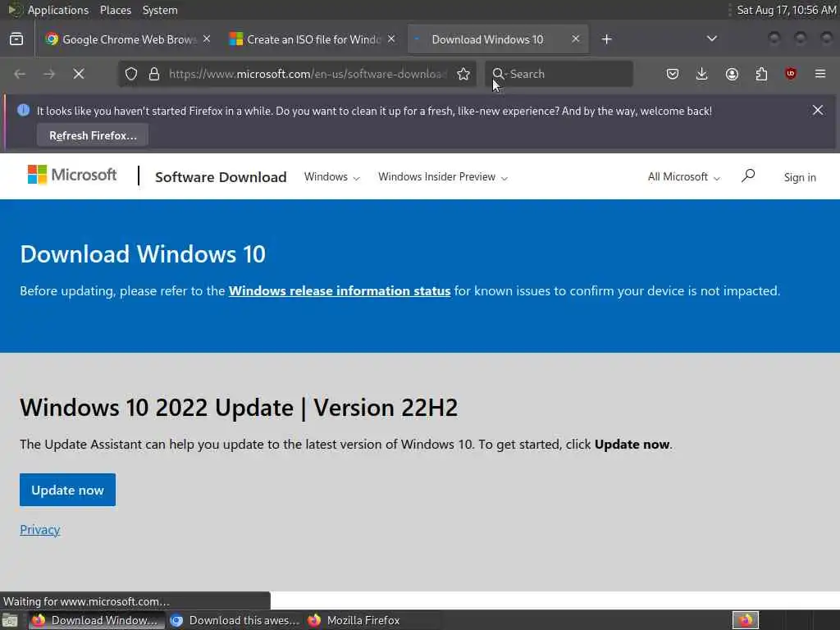Click the workspace switcher Firefox thumbnail

pos(746,620)
